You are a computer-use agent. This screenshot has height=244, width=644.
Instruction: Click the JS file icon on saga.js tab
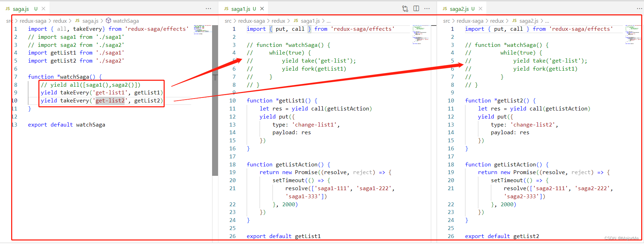point(8,9)
